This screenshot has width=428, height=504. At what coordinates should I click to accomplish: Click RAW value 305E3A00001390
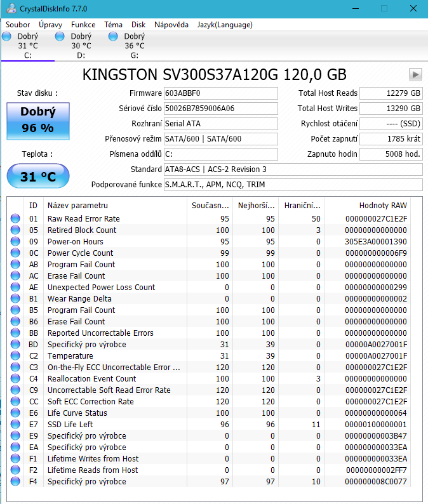pos(375,242)
